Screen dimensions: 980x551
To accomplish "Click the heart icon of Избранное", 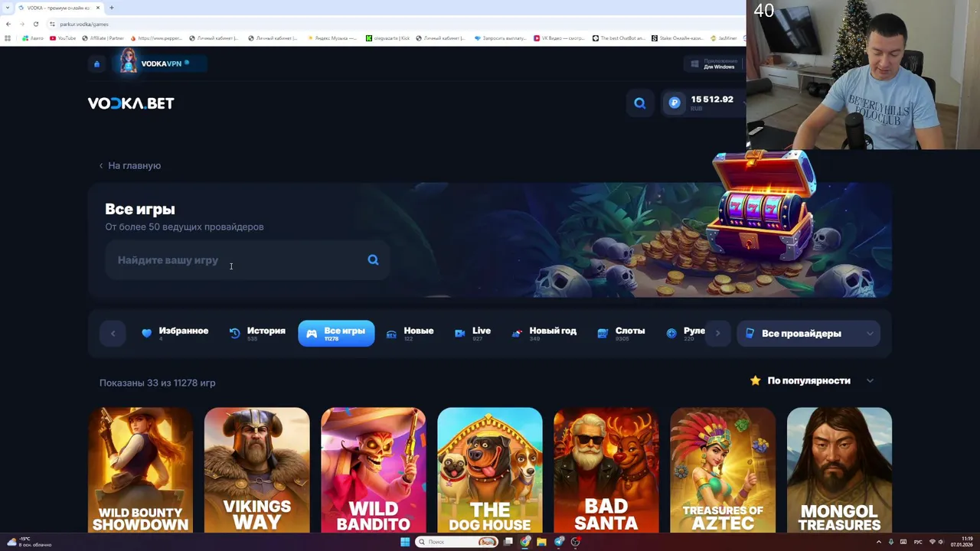I will point(147,333).
